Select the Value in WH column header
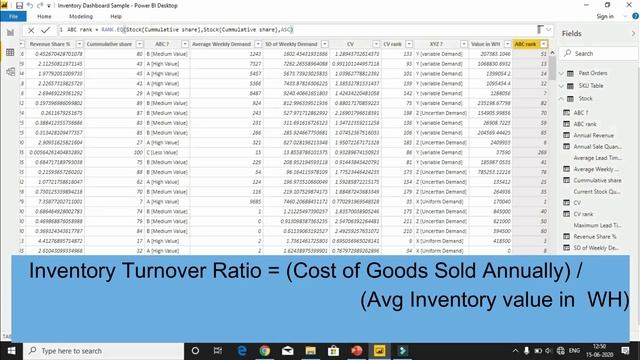The image size is (640, 360). [x=485, y=44]
